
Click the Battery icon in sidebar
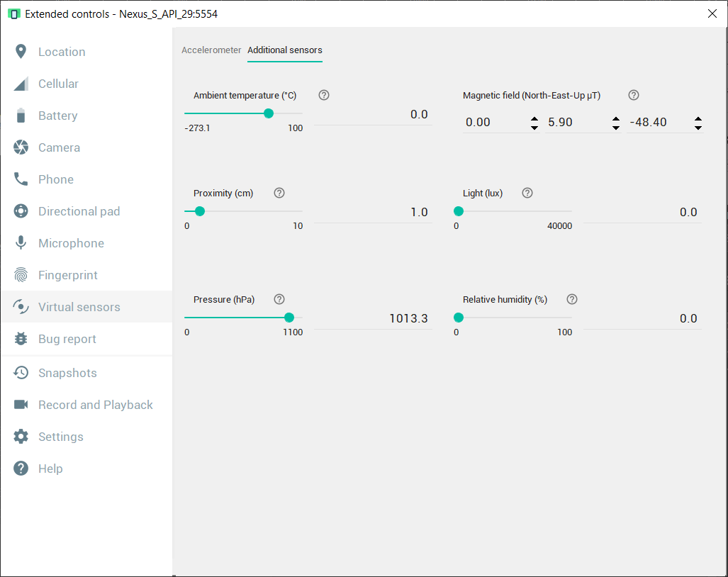coord(21,116)
